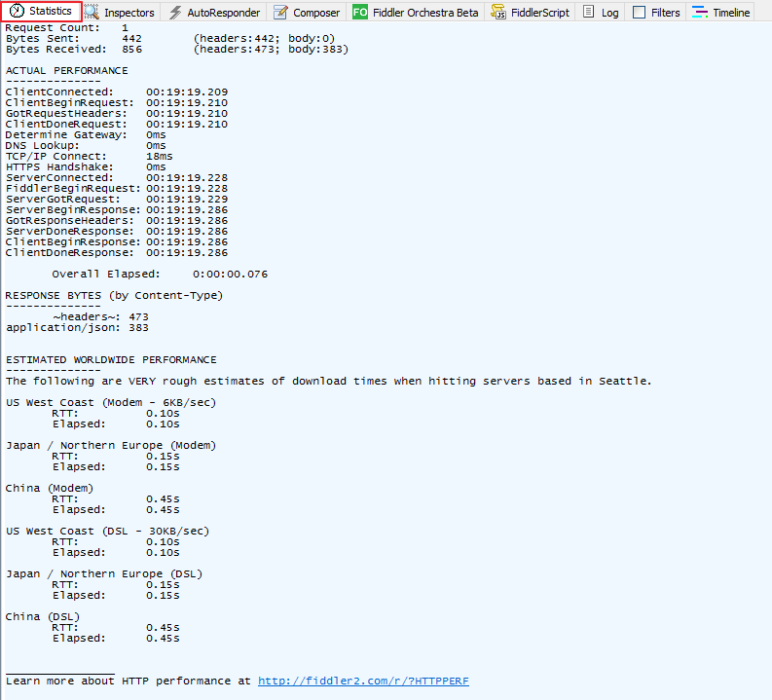Viewport: 772px width, 700px height.
Task: Click the Inspectors tab icon
Action: click(92, 13)
